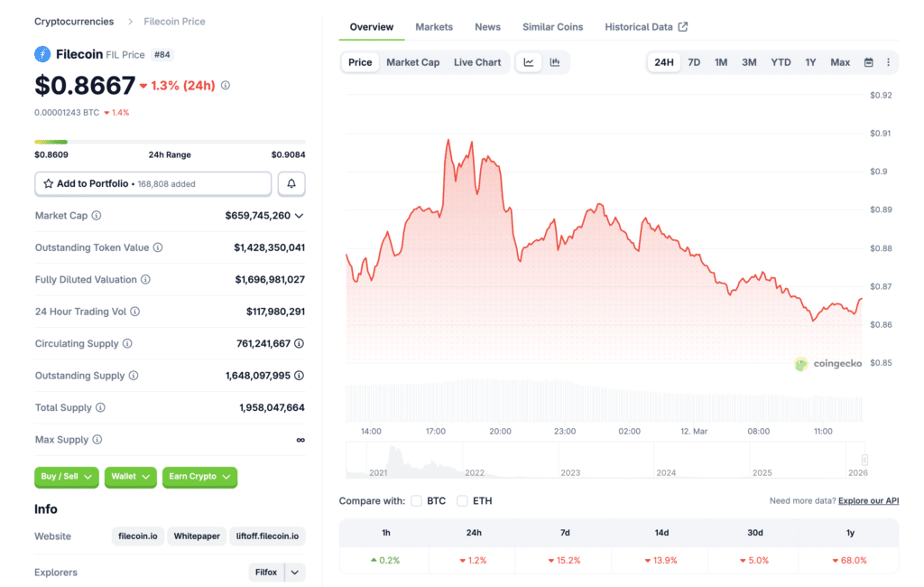The width and height of the screenshot is (924, 587).
Task: Enable the ETH comparison checkbox
Action: (462, 500)
